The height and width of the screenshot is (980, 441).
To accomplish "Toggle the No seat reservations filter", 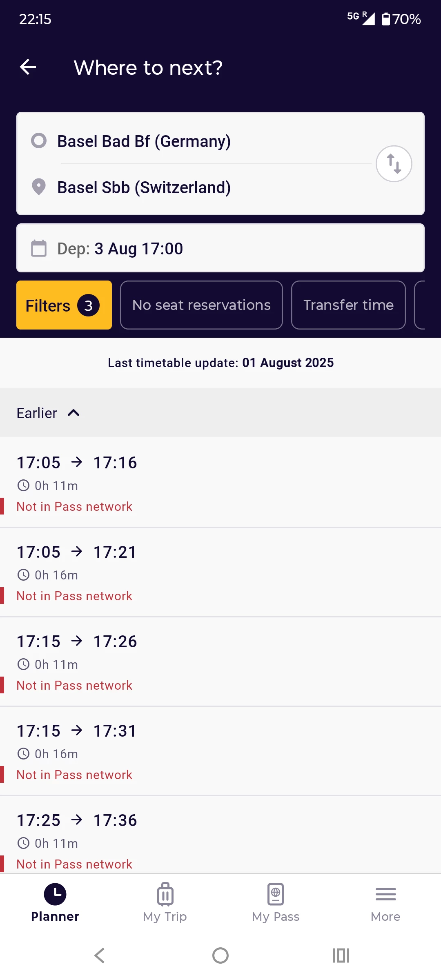I will [201, 305].
